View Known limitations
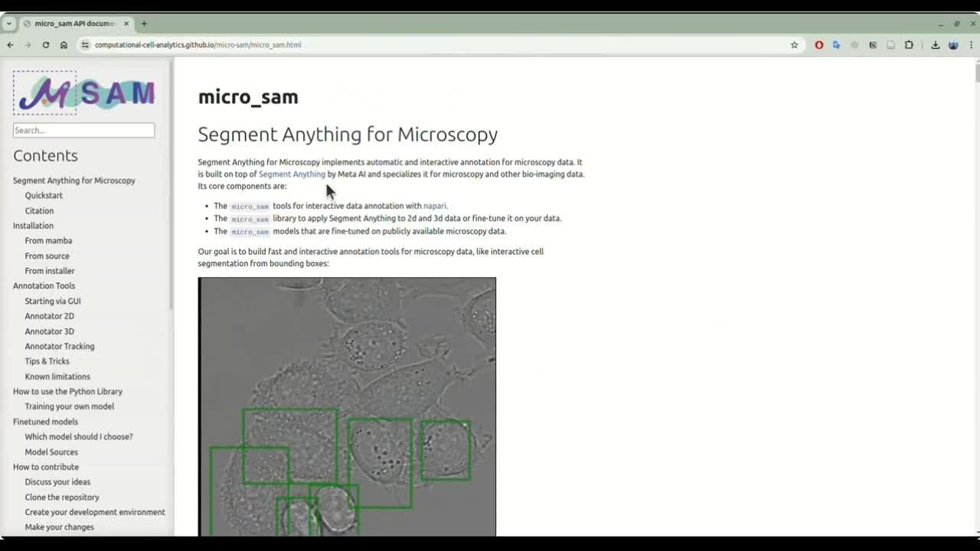The image size is (980, 551). coord(57,377)
